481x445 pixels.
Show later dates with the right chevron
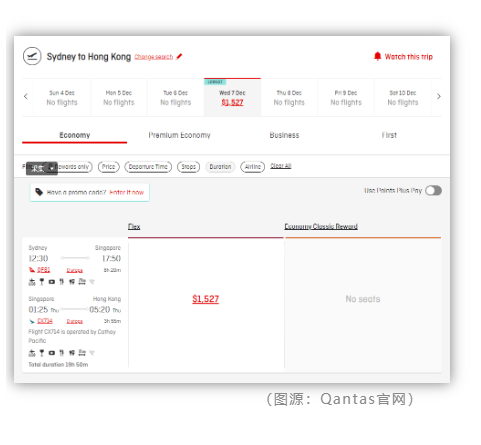tap(439, 97)
